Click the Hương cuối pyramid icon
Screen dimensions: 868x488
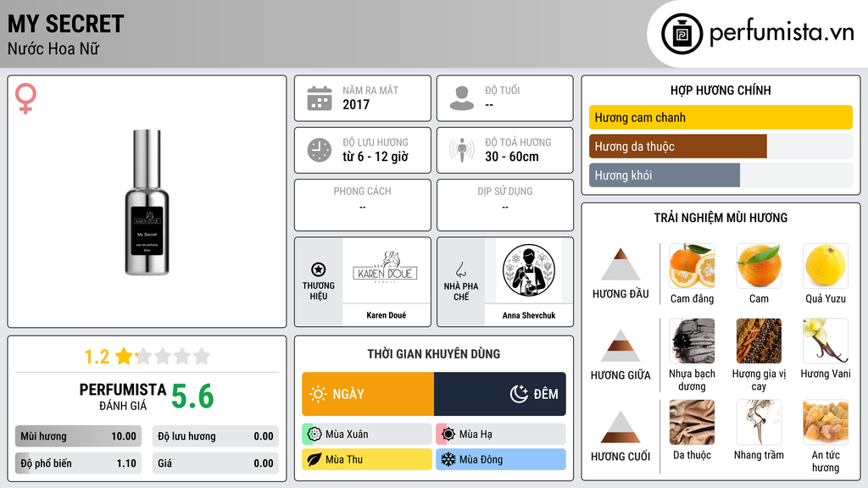[x=620, y=427]
